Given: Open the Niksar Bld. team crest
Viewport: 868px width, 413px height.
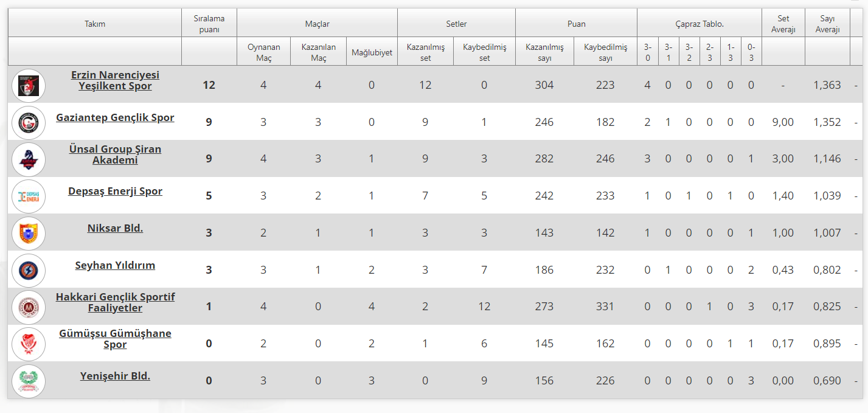Looking at the screenshot, I should pos(29,234).
